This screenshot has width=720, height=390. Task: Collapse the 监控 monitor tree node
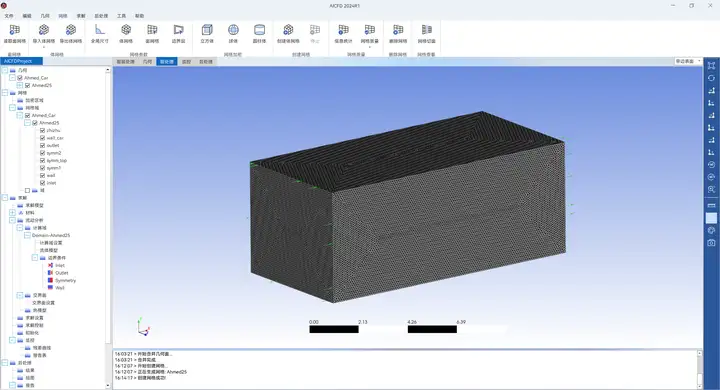[12, 340]
